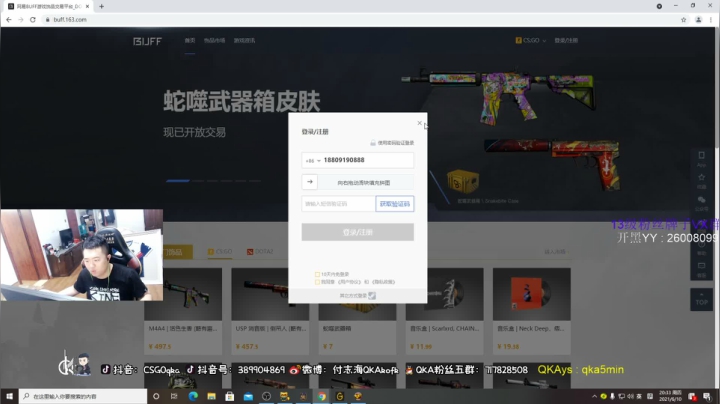Image resolution: width=720 pixels, height=404 pixels.
Task: Select the DOTA2 category tab above items
Action: tap(260, 252)
